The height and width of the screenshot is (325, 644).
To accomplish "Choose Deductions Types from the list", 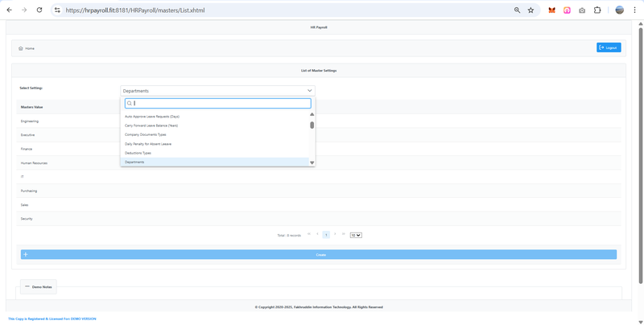I will tap(138, 153).
